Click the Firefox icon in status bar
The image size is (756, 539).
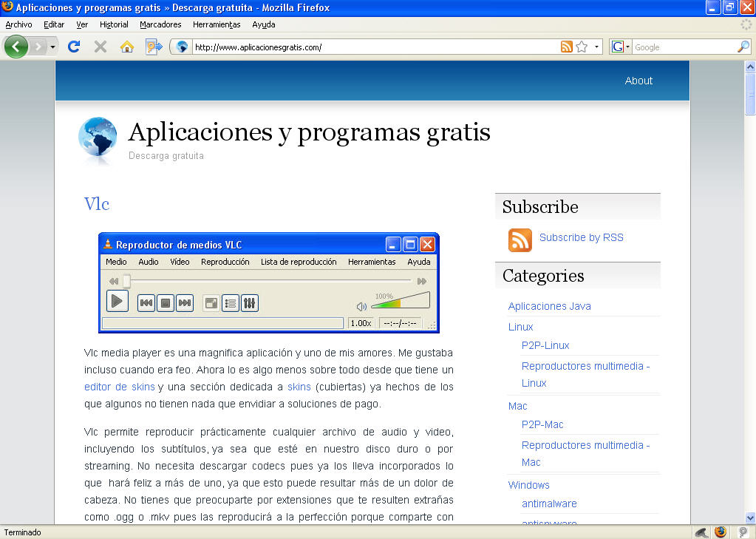pyautogui.click(x=721, y=532)
